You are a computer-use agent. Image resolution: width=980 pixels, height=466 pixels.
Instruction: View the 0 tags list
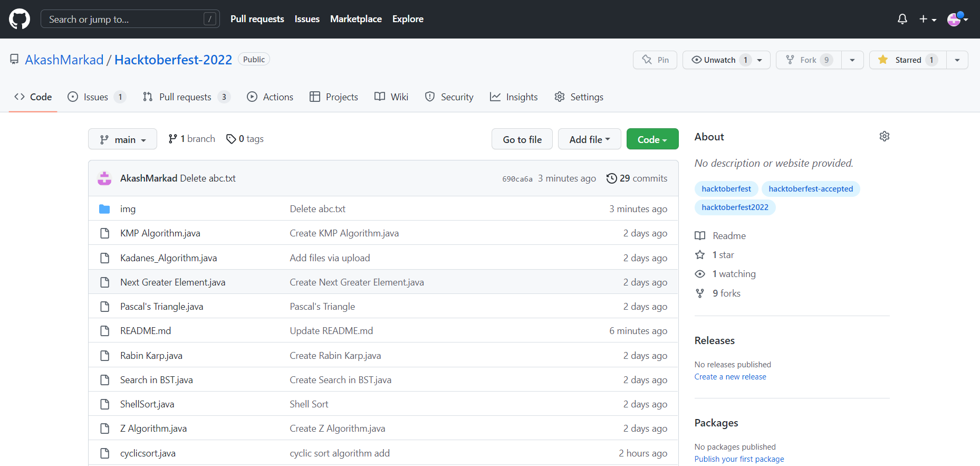point(245,139)
